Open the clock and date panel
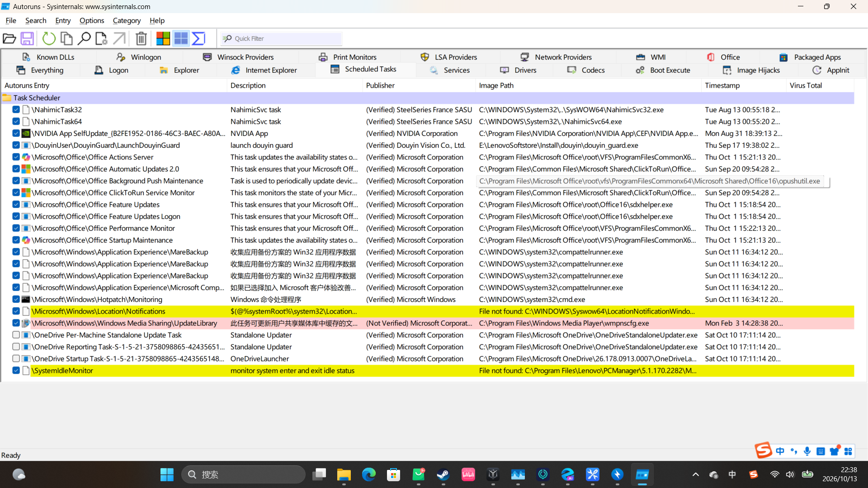 pos(840,474)
